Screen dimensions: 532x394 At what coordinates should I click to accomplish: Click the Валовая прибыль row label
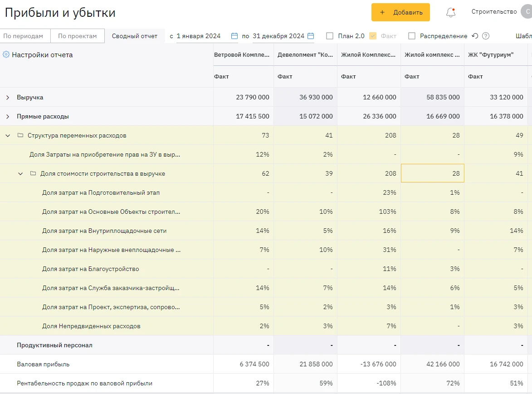click(x=43, y=364)
